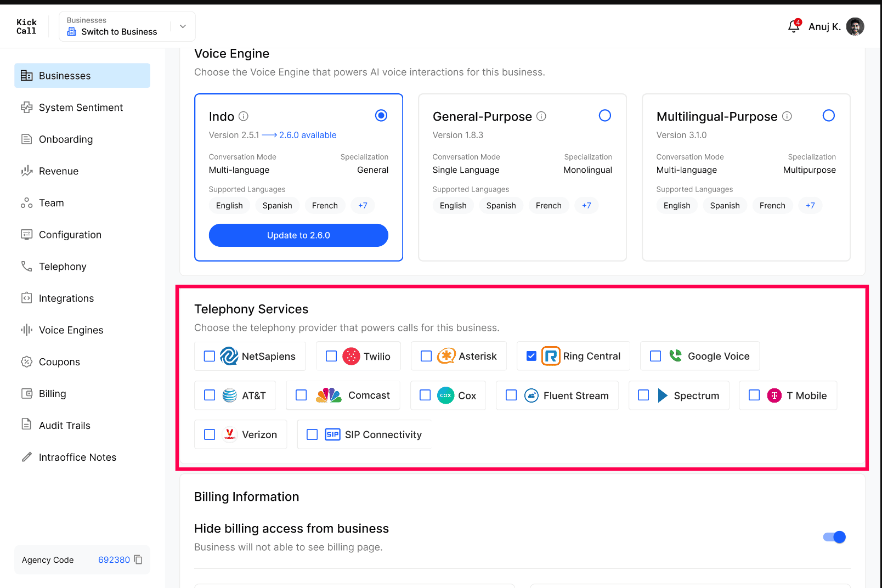The height and width of the screenshot is (588, 882).
Task: Click info icon beside General-Purpose
Action: click(x=541, y=116)
